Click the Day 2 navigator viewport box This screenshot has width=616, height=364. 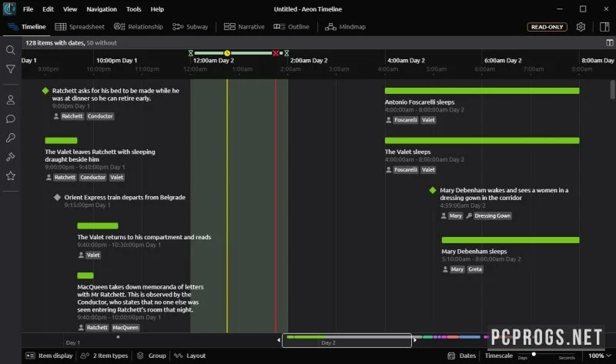pyautogui.click(x=347, y=340)
